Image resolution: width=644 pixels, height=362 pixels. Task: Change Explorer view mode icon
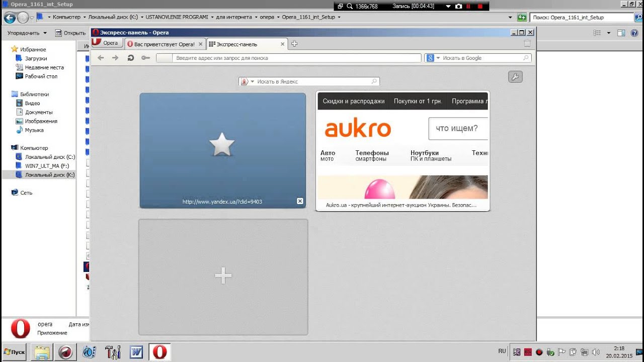tap(597, 33)
